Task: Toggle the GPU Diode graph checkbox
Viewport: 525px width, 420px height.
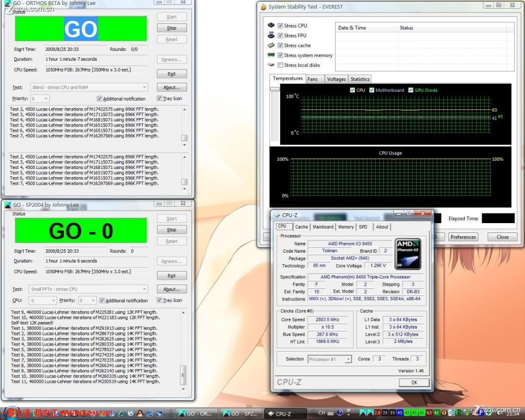Action: pos(411,90)
